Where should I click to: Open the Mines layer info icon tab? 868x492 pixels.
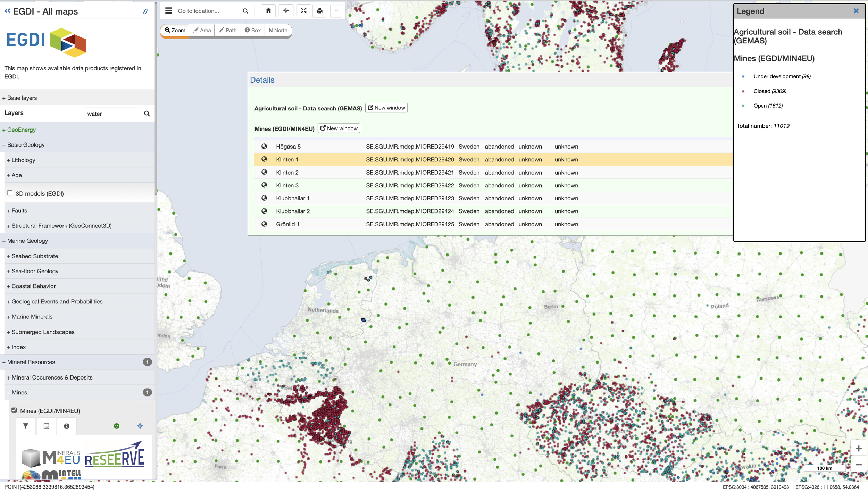click(x=67, y=426)
